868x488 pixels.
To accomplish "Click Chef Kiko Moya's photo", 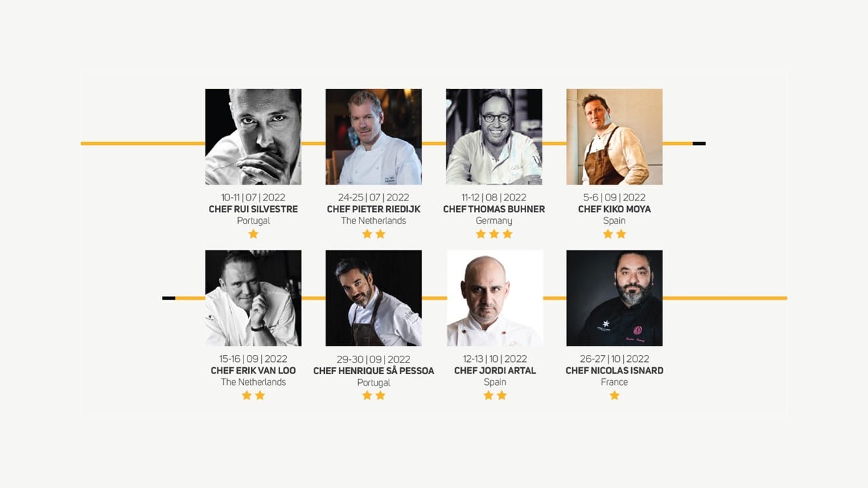I will pos(614,137).
